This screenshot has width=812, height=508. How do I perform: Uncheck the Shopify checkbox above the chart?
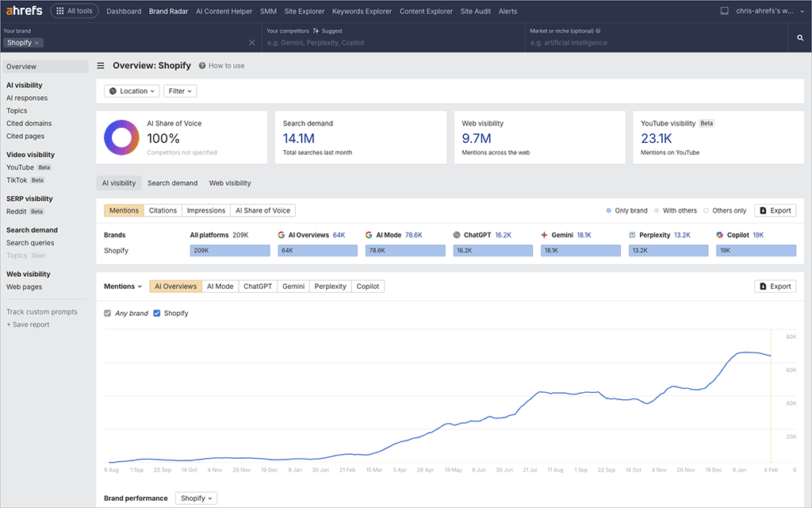156,313
